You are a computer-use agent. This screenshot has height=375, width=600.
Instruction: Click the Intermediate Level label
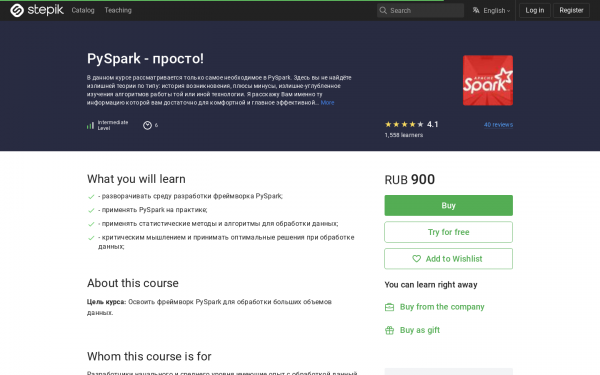tap(113, 125)
